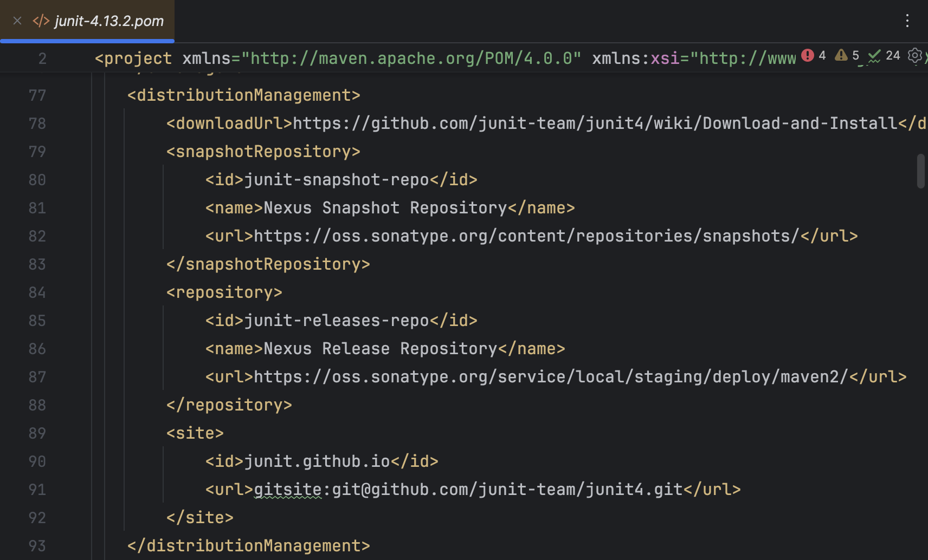
Task: Close the junit-4.13.2.pom tab
Action: tap(17, 21)
